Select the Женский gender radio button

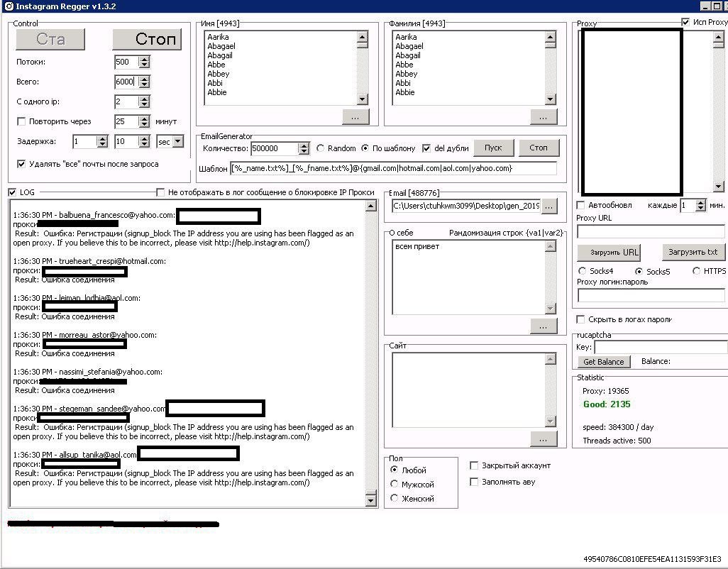tap(395, 498)
